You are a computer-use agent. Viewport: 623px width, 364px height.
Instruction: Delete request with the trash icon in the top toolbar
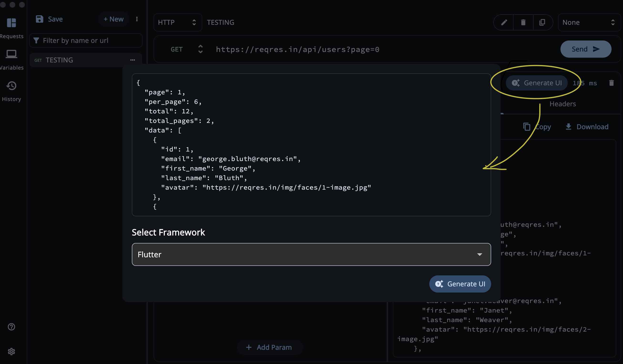pyautogui.click(x=523, y=22)
